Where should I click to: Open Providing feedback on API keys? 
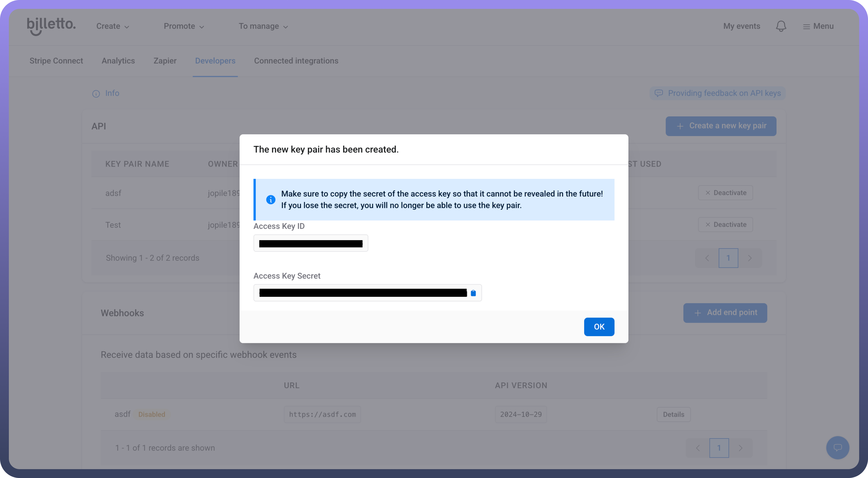click(x=717, y=93)
